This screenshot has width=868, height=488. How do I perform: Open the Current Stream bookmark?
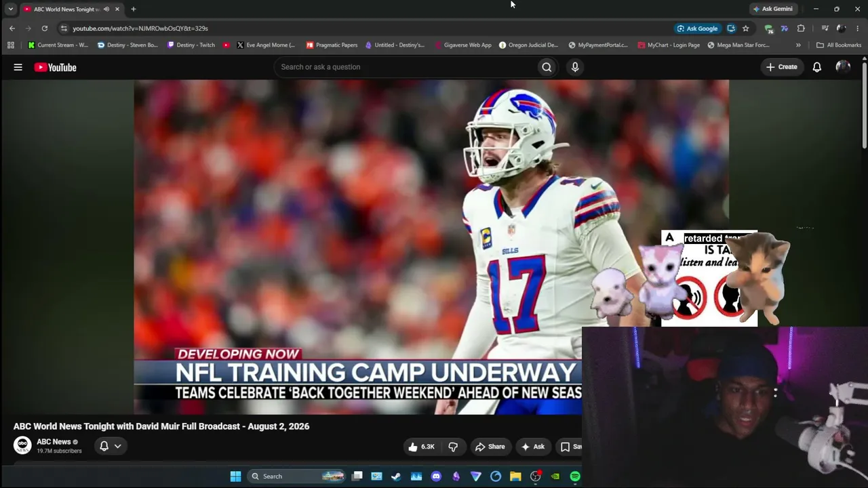point(58,45)
